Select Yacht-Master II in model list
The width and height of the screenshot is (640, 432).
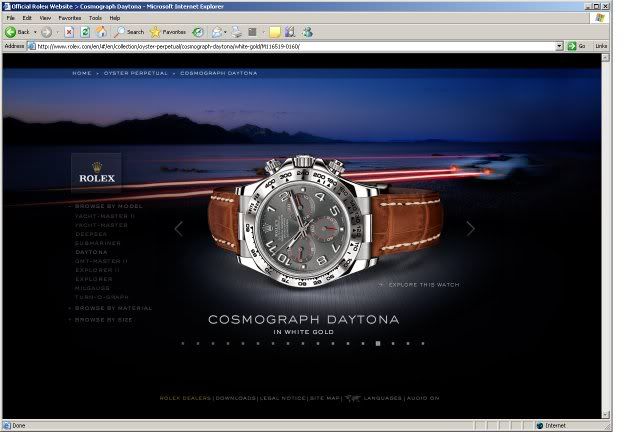pos(104,216)
